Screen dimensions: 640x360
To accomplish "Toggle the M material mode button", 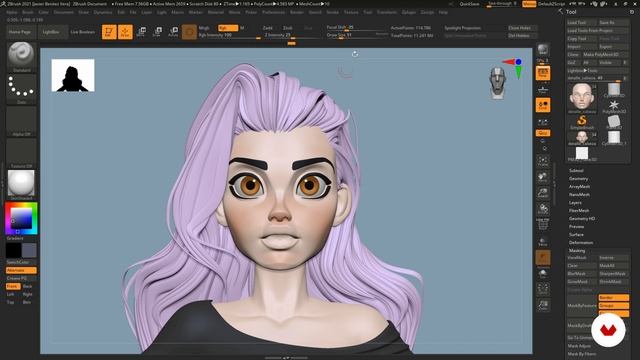I will (242, 28).
